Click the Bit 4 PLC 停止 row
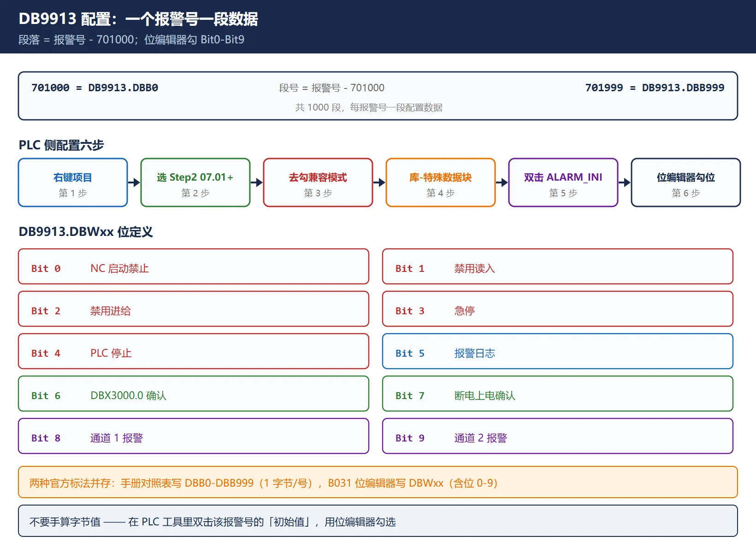This screenshot has width=756, height=553. 194,351
